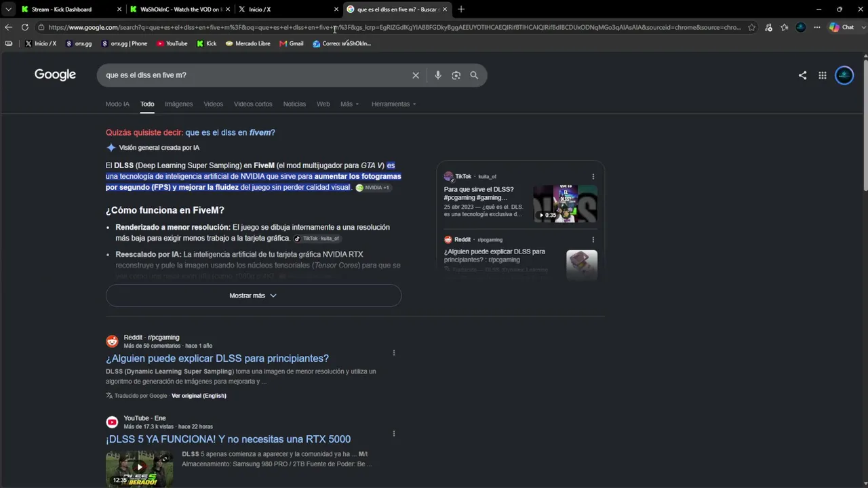The height and width of the screenshot is (488, 868).
Task: View site information lock icon
Action: [41, 27]
